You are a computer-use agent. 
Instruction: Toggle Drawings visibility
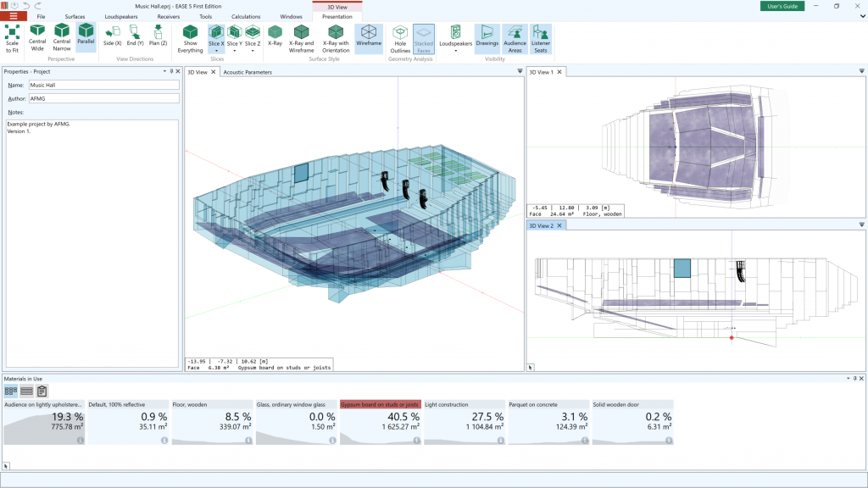pos(487,36)
